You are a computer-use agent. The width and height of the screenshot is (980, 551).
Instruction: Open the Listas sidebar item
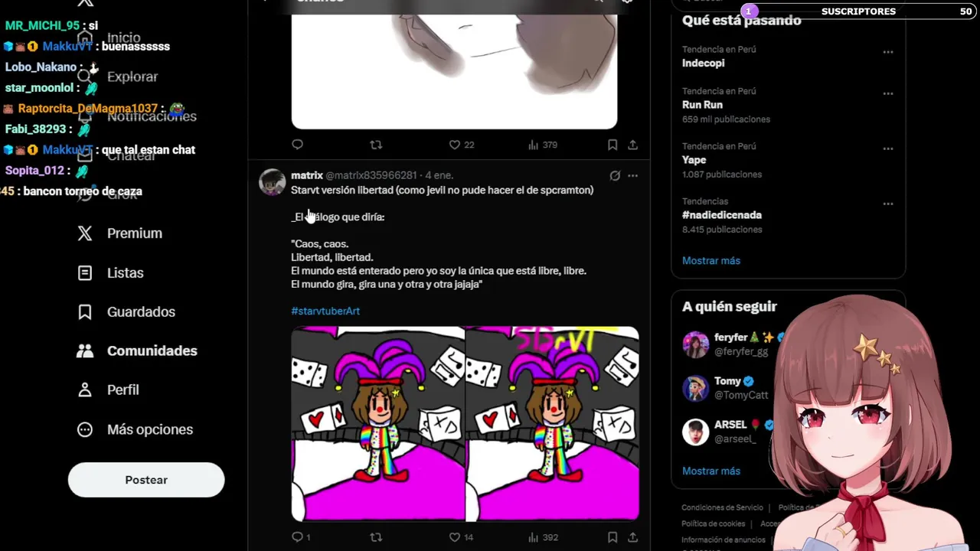[110, 272]
